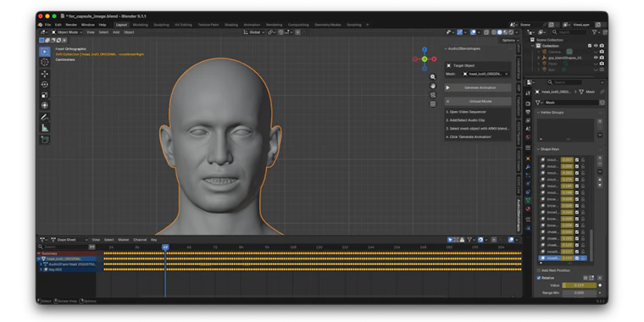Switch to the Geometry Nodes workspace tab
Screen dimensions: 644x322
[x=328, y=25]
